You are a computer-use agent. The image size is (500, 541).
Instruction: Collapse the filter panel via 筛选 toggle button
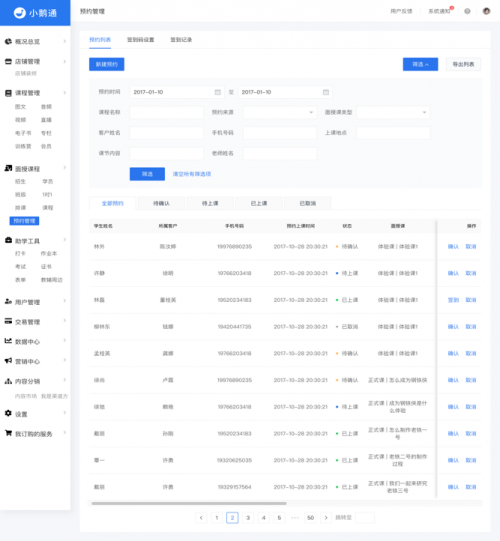420,64
